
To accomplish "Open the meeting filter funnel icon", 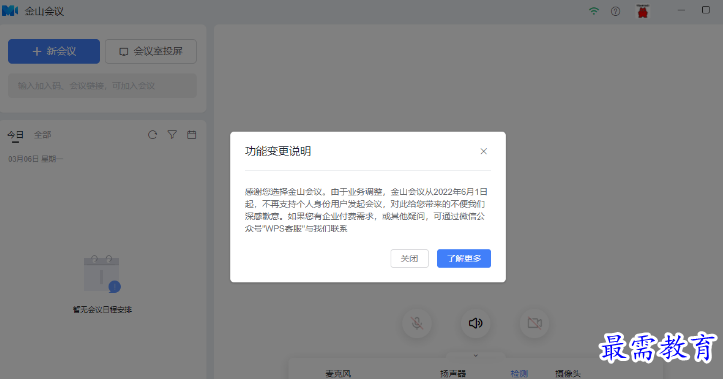I will (x=172, y=135).
